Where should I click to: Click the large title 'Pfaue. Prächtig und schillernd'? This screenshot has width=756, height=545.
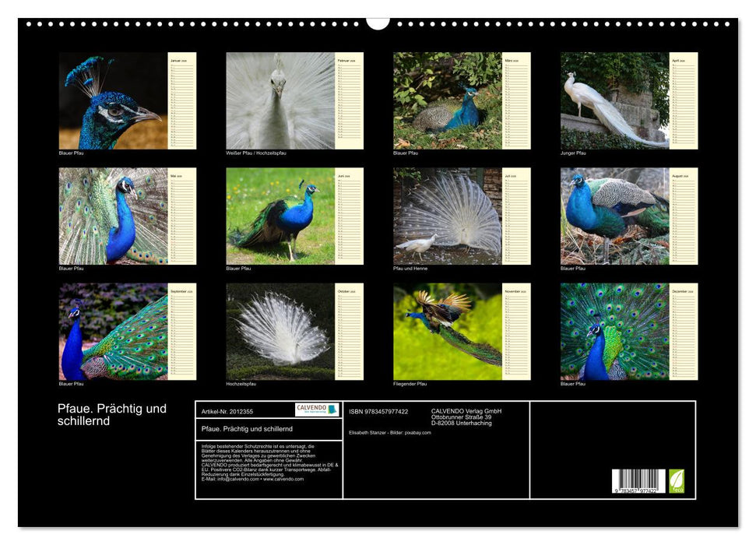coord(112,415)
